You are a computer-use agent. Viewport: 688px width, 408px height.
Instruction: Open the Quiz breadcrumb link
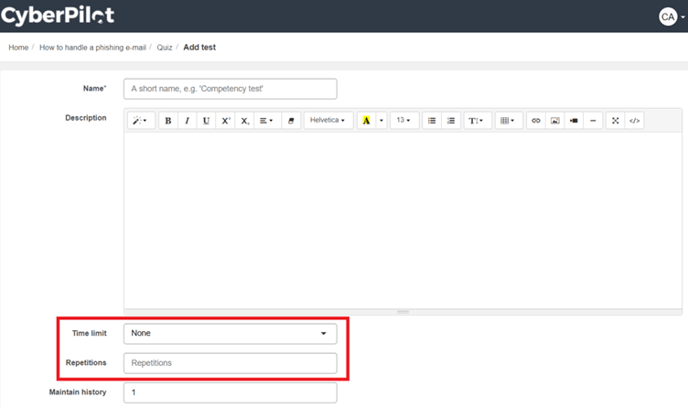[165, 47]
